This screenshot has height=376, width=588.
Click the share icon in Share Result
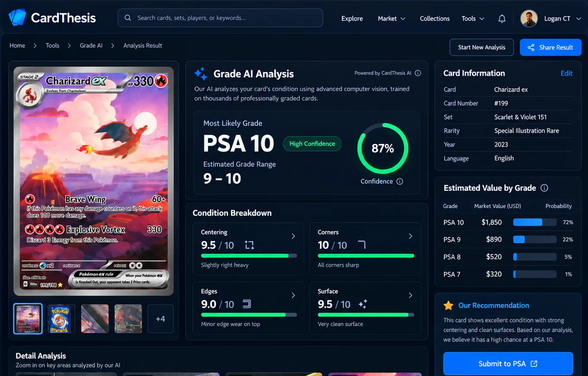tap(531, 48)
